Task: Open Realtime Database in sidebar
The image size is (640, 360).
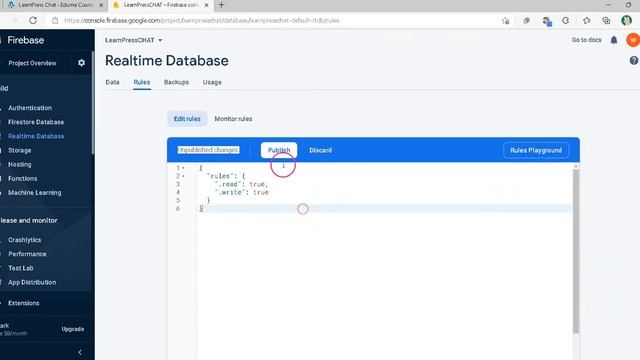Action: click(36, 136)
